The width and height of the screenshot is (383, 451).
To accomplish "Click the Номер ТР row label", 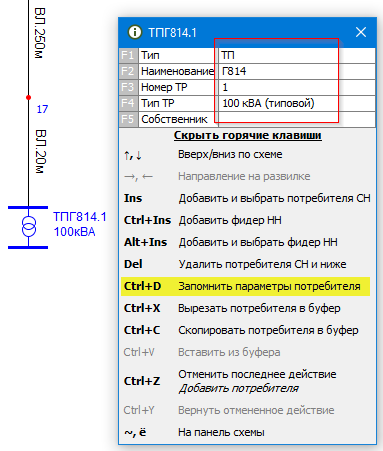I will 164,87.
